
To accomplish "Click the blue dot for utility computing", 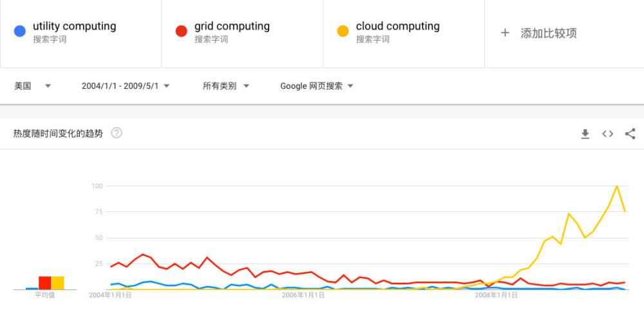I will (x=19, y=31).
